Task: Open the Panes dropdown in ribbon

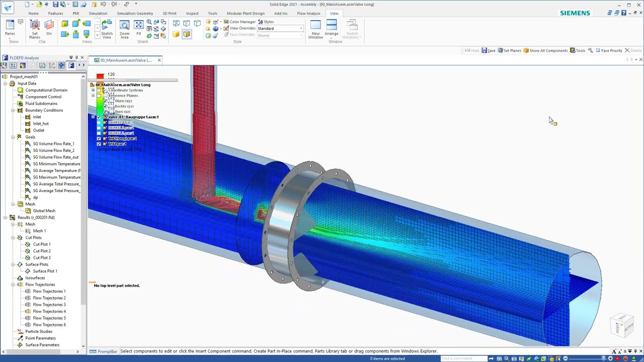Action: coord(10,30)
